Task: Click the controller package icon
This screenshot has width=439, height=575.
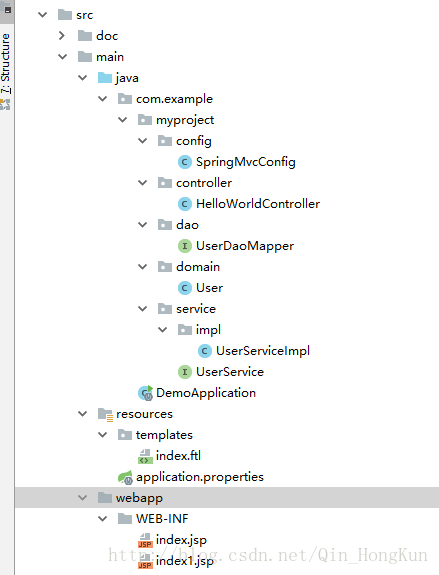Action: click(165, 183)
